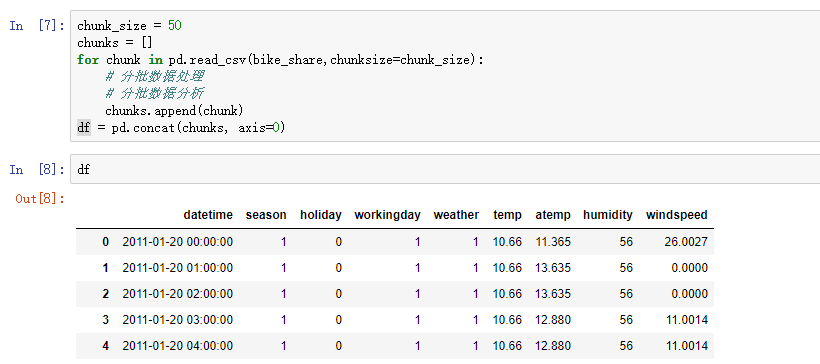This screenshot has height=364, width=820.
Task: Click the workingday column header
Action: [388, 215]
